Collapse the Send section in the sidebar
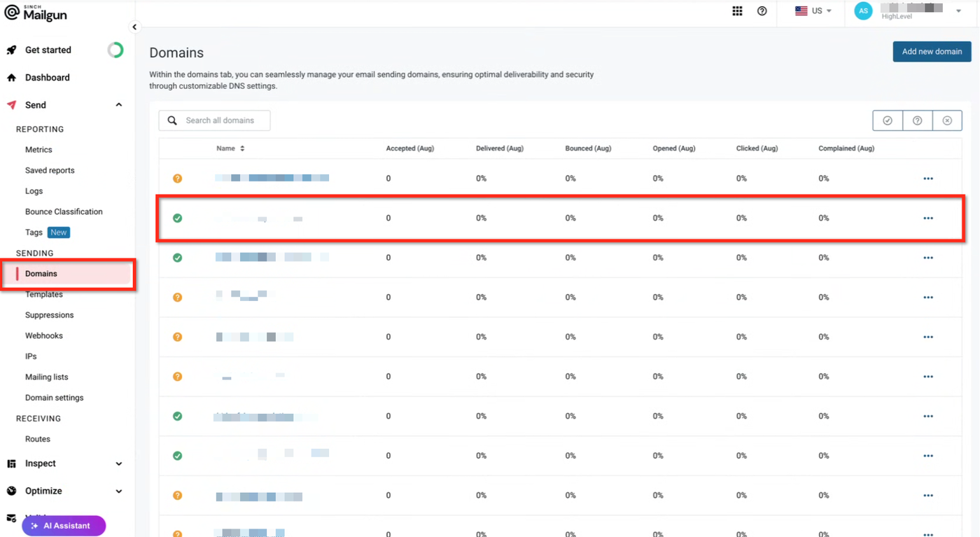980x537 pixels. (118, 105)
